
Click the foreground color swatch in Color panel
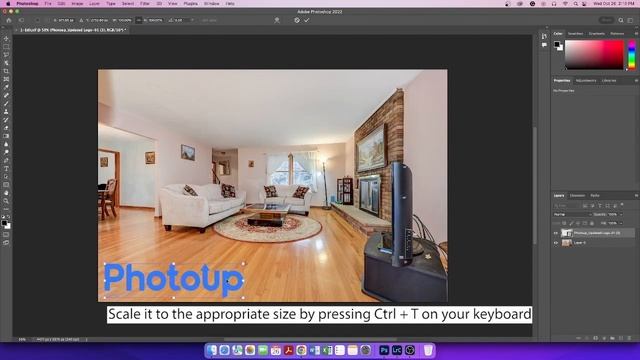(557, 44)
